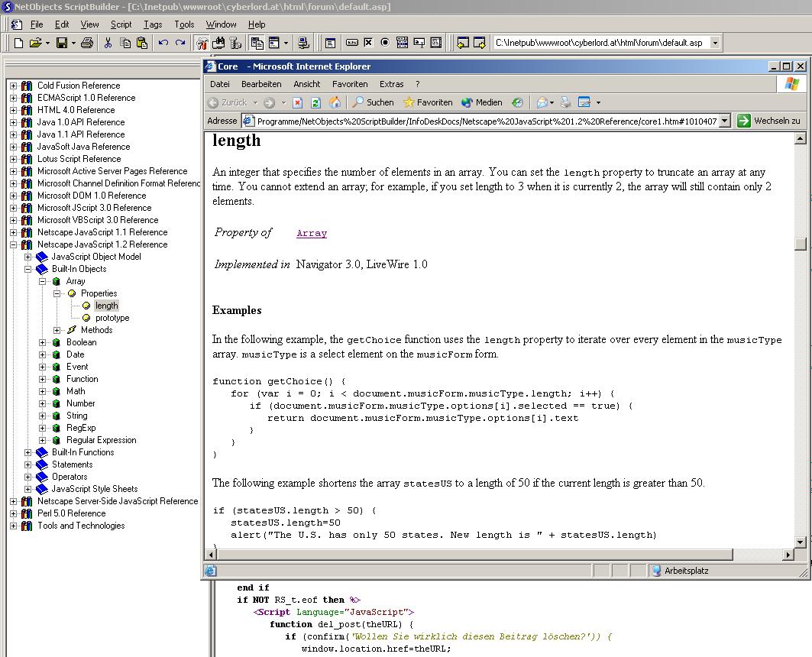This screenshot has height=657, width=812.
Task: Go to Internet Explorer home page
Action: 335,102
